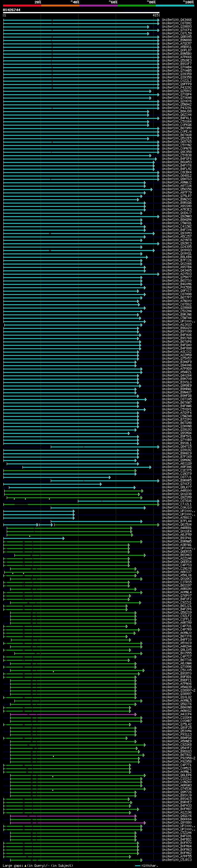Click hit label UniRef100_Q6I5U4
Image resolution: width=197 pixels, height=868 pixels.
click(177, 525)
